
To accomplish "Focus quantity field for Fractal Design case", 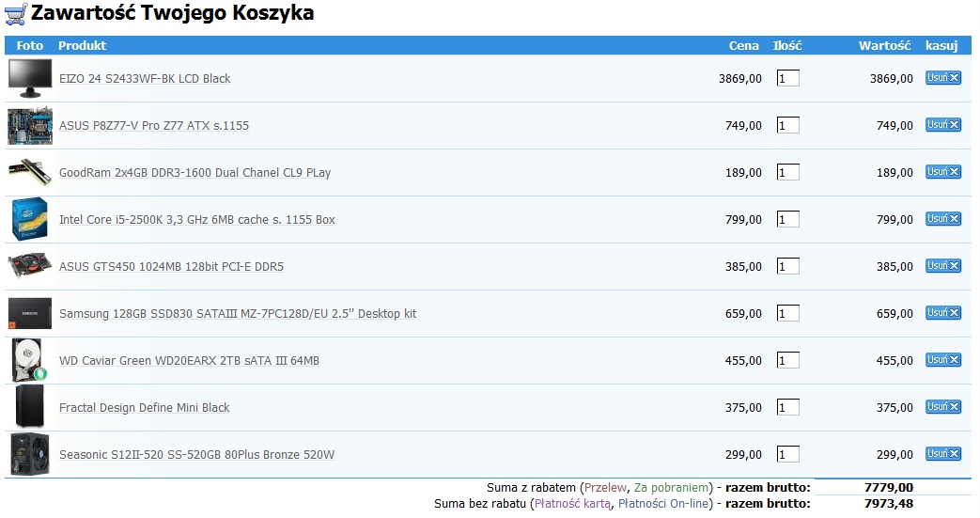I will pos(787,407).
